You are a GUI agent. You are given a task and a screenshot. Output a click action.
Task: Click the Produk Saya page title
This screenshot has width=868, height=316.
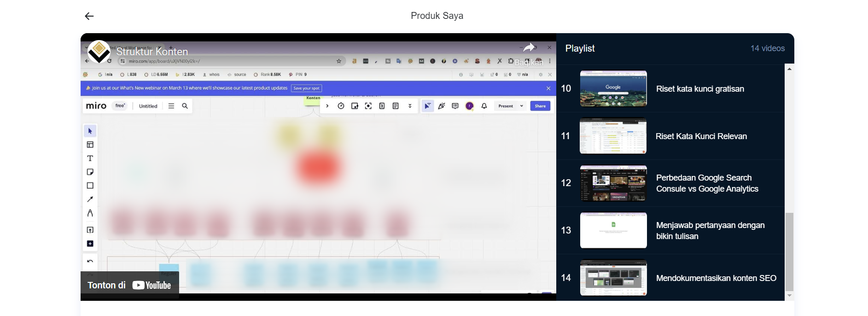pyautogui.click(x=437, y=16)
